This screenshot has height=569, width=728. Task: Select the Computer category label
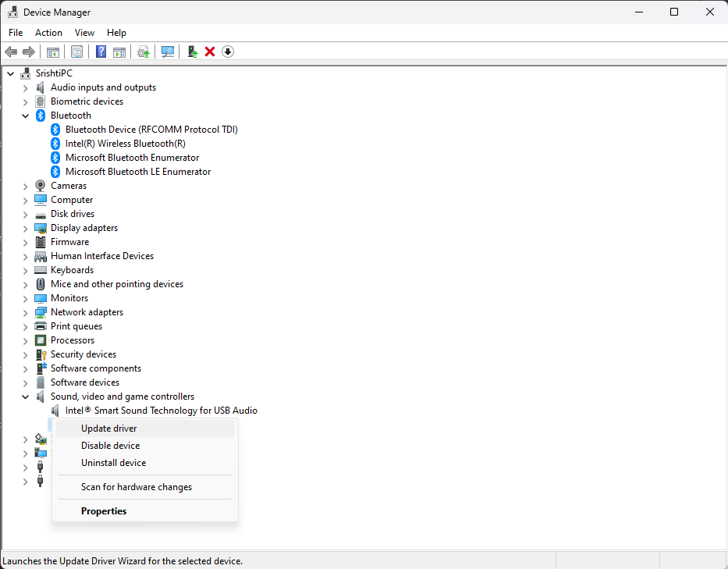click(72, 200)
